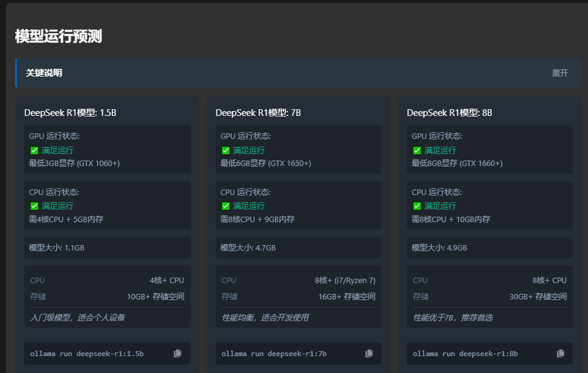The width and height of the screenshot is (588, 373).
Task: Copy the ollama run deepseek-r1:7b command
Action: (x=369, y=353)
